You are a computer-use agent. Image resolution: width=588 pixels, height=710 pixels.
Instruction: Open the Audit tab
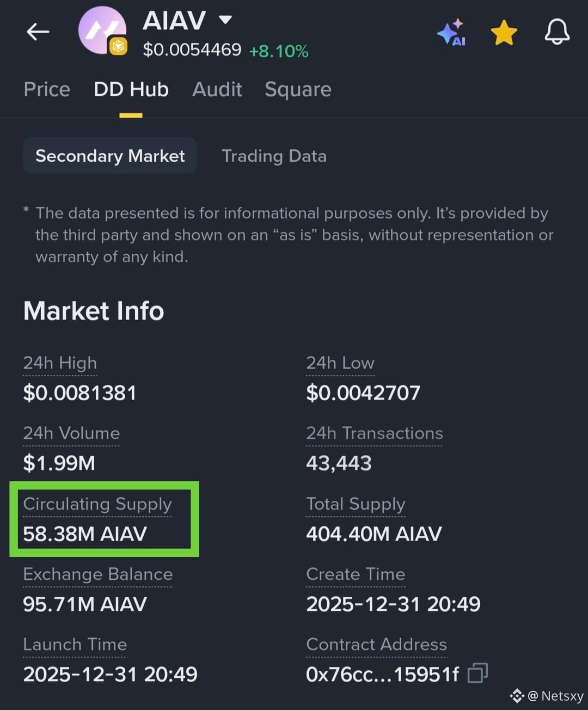(217, 89)
